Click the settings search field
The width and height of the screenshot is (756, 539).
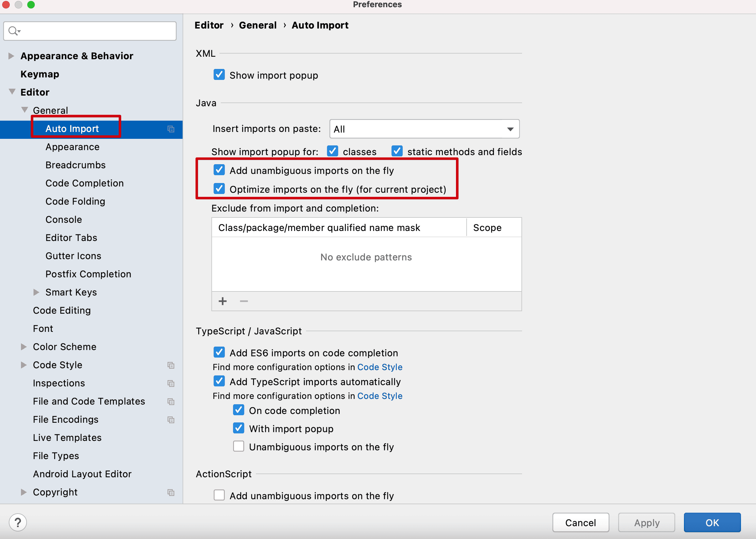96,31
